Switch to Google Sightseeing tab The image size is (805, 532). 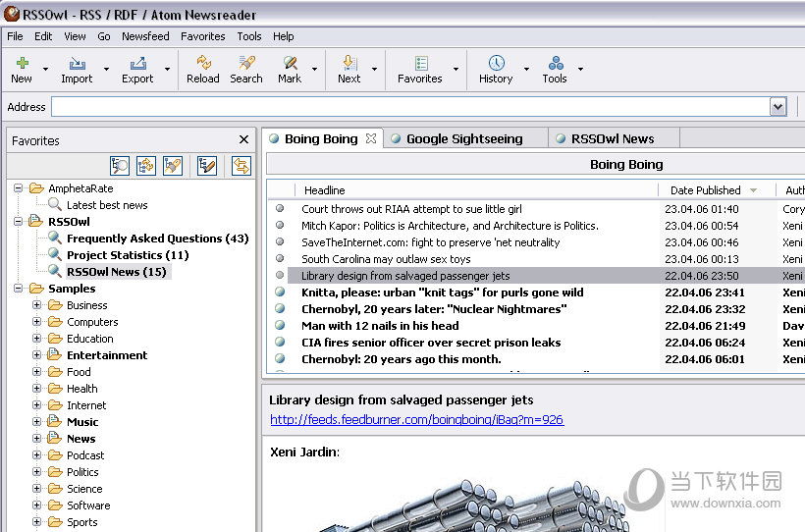pos(464,138)
